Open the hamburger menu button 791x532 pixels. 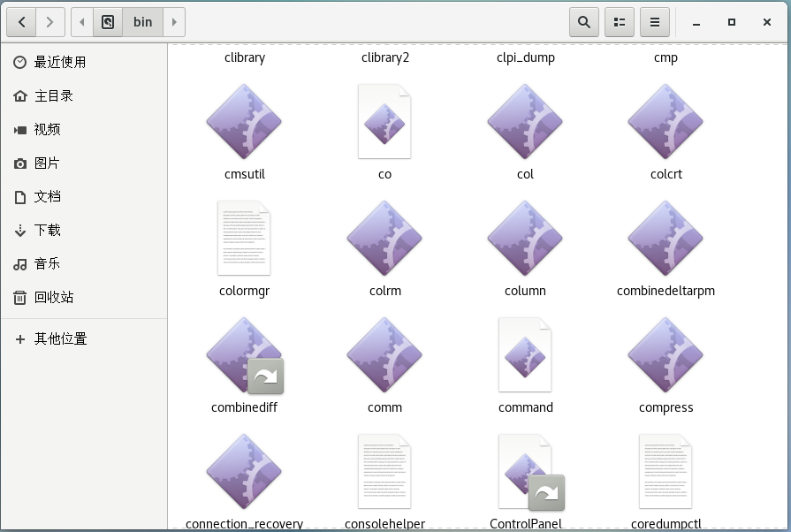(x=654, y=22)
